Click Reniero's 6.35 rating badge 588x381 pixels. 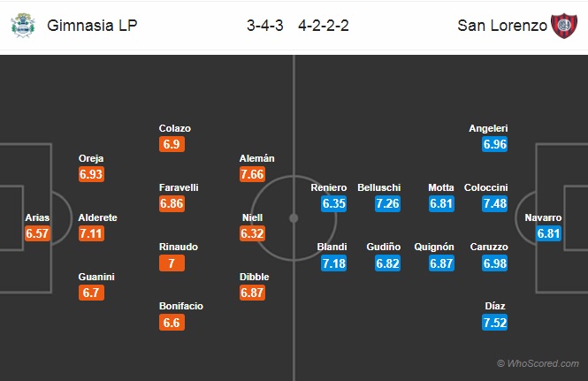point(333,203)
